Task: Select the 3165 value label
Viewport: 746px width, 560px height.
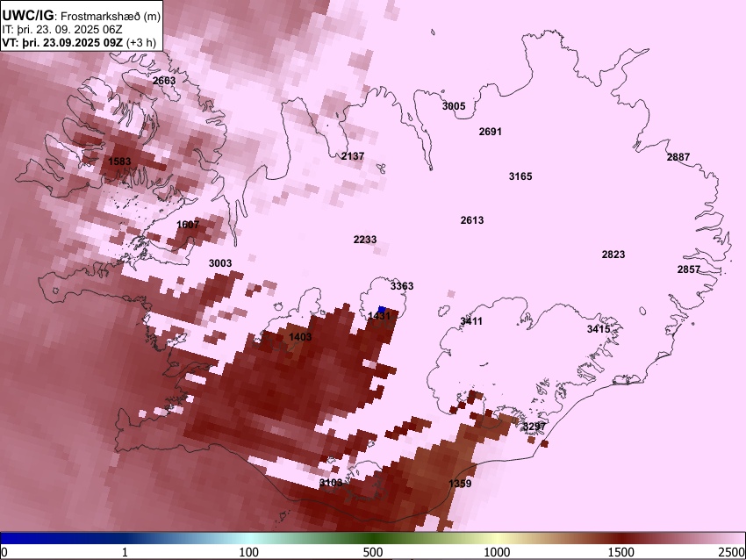Action: [x=520, y=176]
